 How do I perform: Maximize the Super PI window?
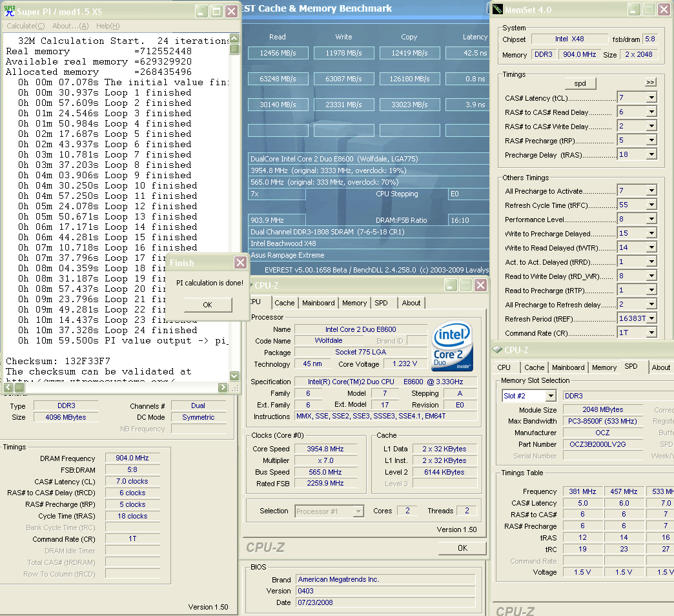tap(217, 11)
